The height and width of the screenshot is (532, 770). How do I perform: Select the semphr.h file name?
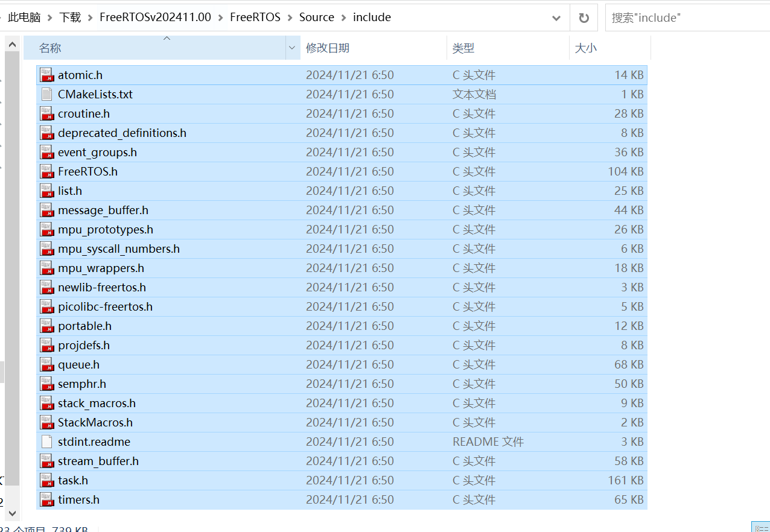tap(82, 384)
